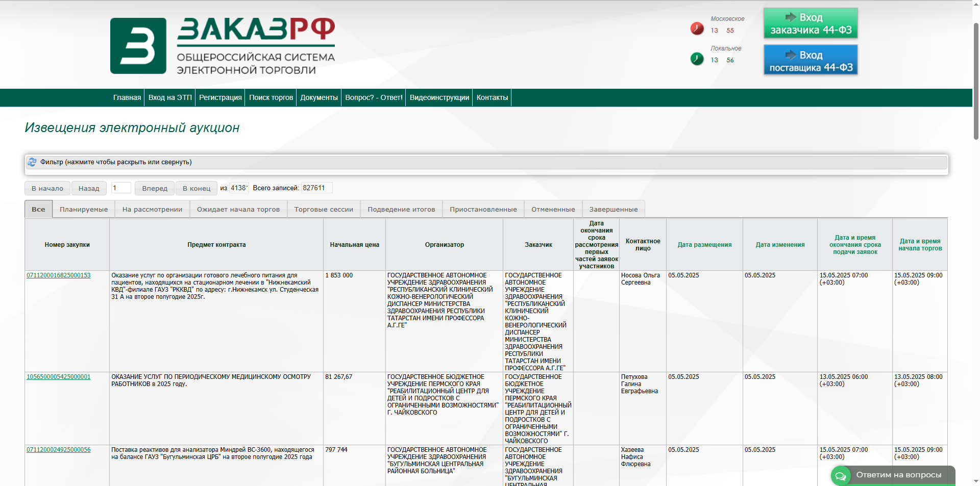This screenshot has height=486, width=980.
Task: Open 'Вход на ЭТП' menu item
Action: click(170, 97)
